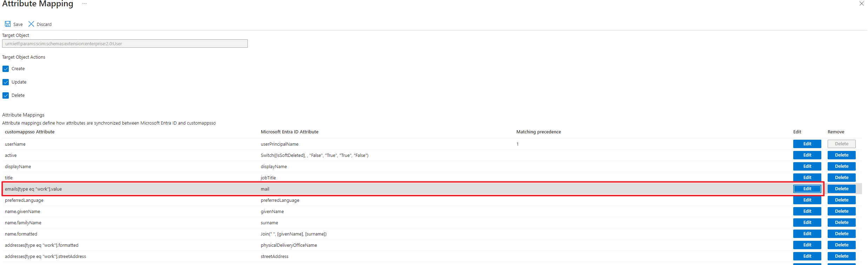
Task: Click the Save disk icon
Action: tap(7, 24)
